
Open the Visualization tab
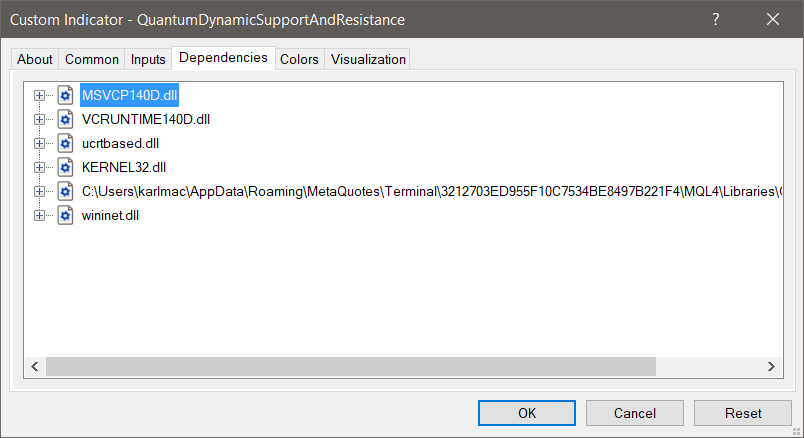[x=368, y=59]
